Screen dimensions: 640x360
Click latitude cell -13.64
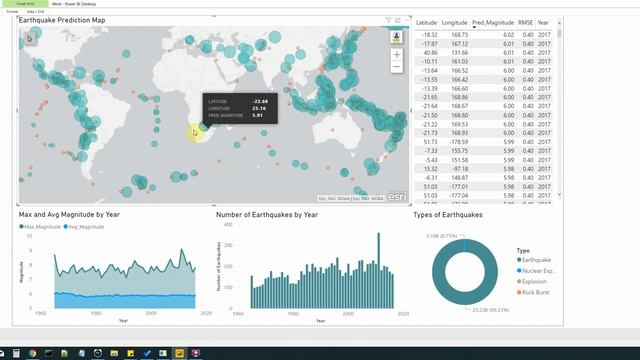[x=429, y=71]
